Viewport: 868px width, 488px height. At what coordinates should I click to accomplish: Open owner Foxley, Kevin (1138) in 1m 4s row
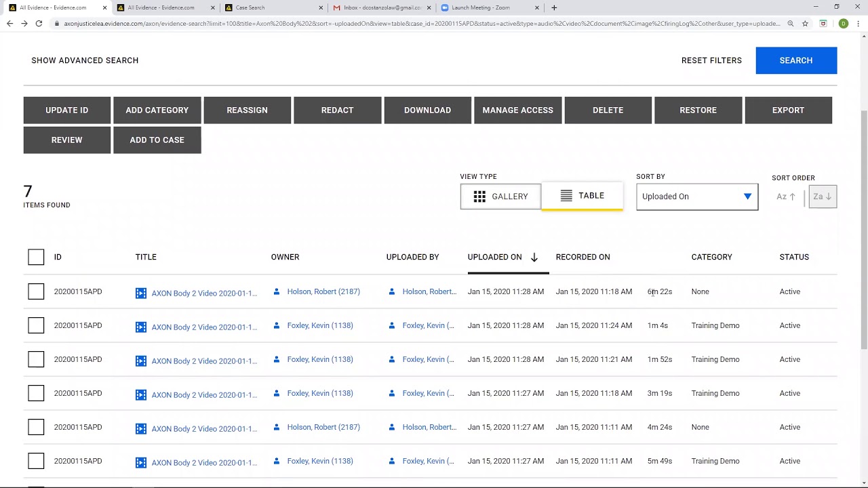click(320, 325)
